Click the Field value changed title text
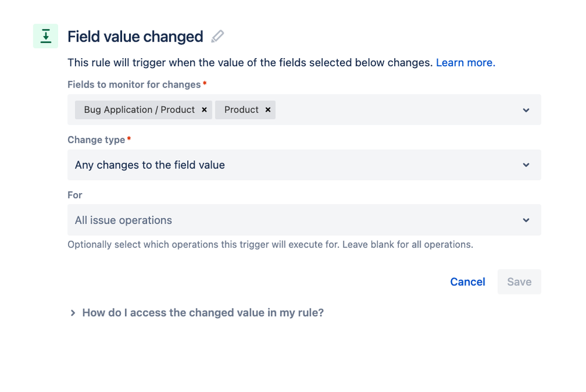 click(x=136, y=36)
